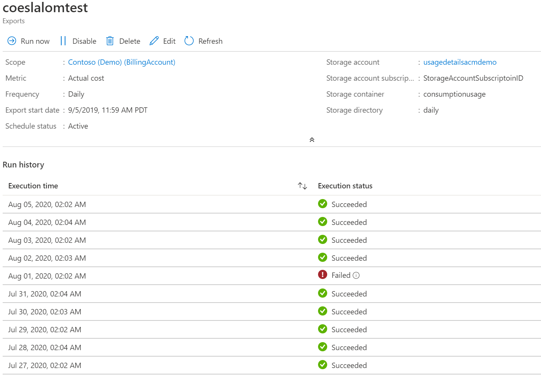Select the Disable pause icon

[63, 41]
